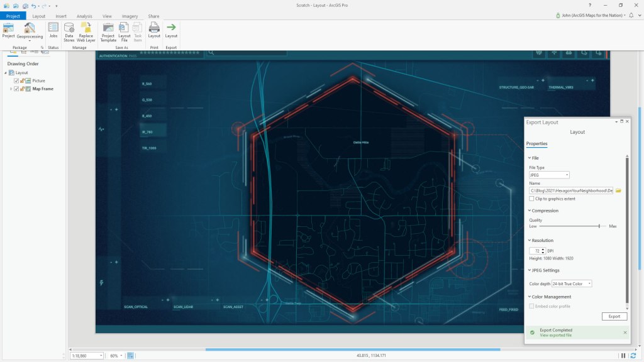This screenshot has width=644, height=362.
Task: Change Color depth from 24-bit True Color
Action: point(588,283)
